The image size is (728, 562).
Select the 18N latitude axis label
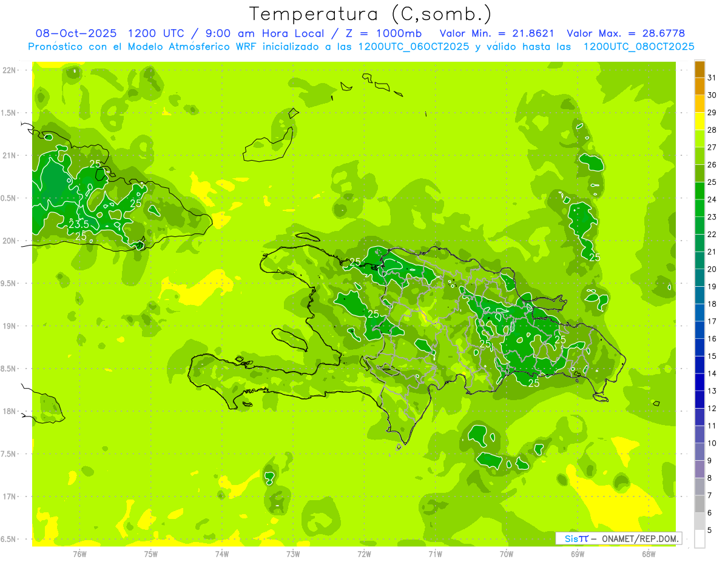coord(10,411)
